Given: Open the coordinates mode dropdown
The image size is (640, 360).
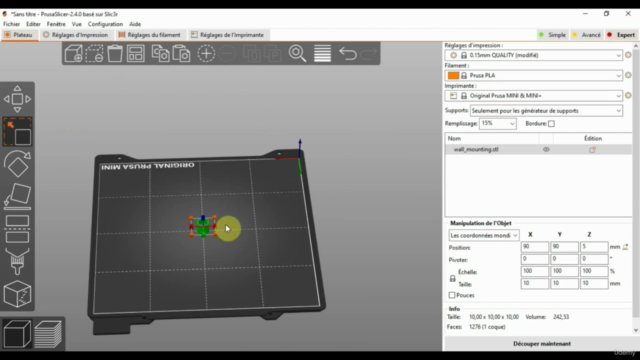Looking at the screenshot, I should [484, 235].
